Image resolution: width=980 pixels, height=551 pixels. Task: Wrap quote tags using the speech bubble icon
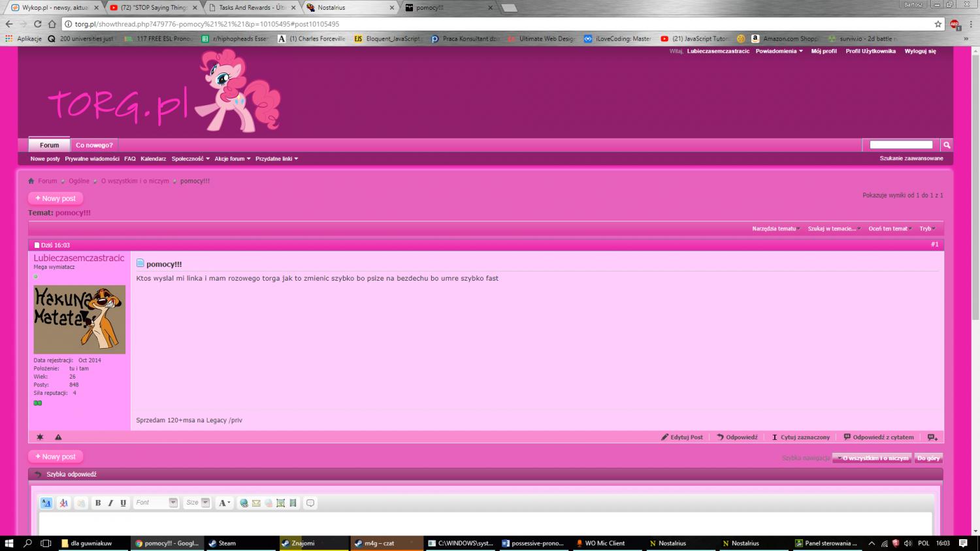tap(310, 503)
